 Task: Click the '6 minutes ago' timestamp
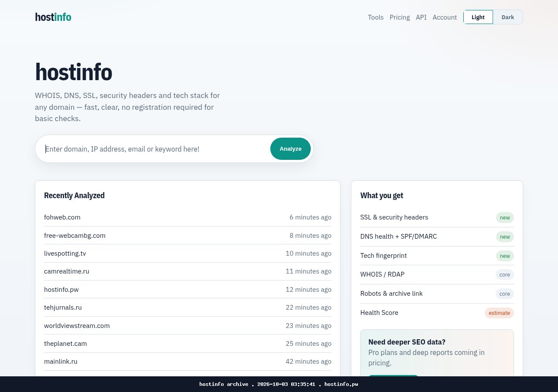click(x=310, y=217)
